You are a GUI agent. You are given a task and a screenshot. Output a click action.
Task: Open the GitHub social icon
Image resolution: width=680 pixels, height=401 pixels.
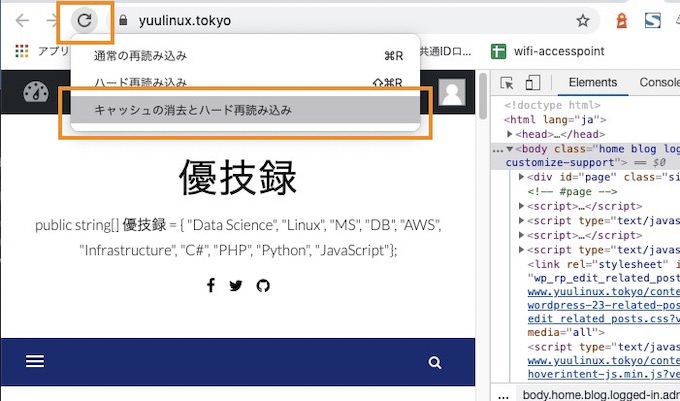point(263,286)
